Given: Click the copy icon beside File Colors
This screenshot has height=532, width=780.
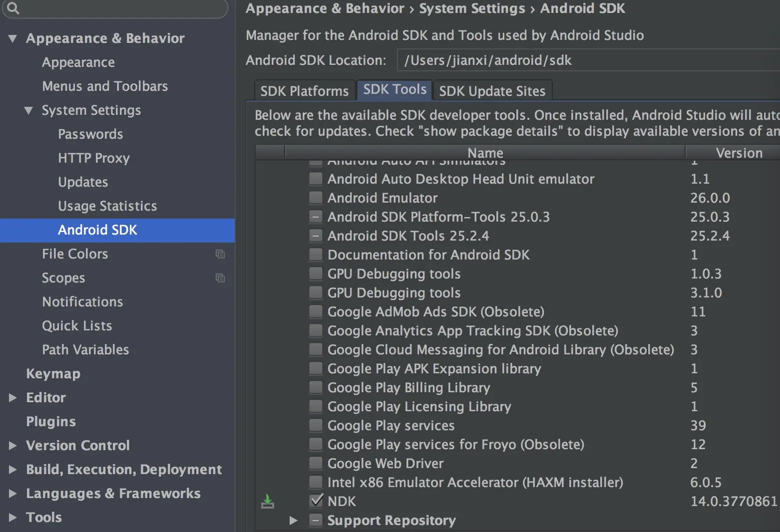Looking at the screenshot, I should [220, 254].
